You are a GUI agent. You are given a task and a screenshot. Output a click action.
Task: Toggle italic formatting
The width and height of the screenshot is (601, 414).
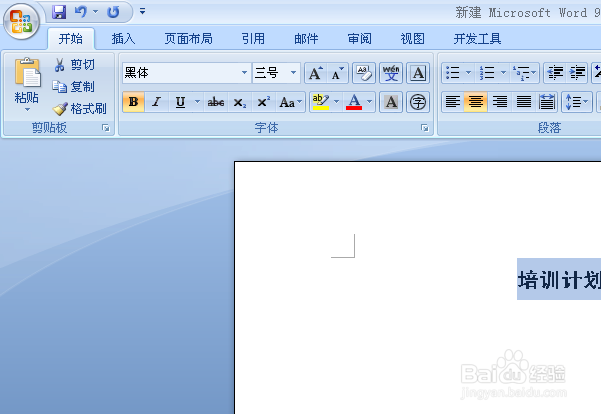[156, 102]
